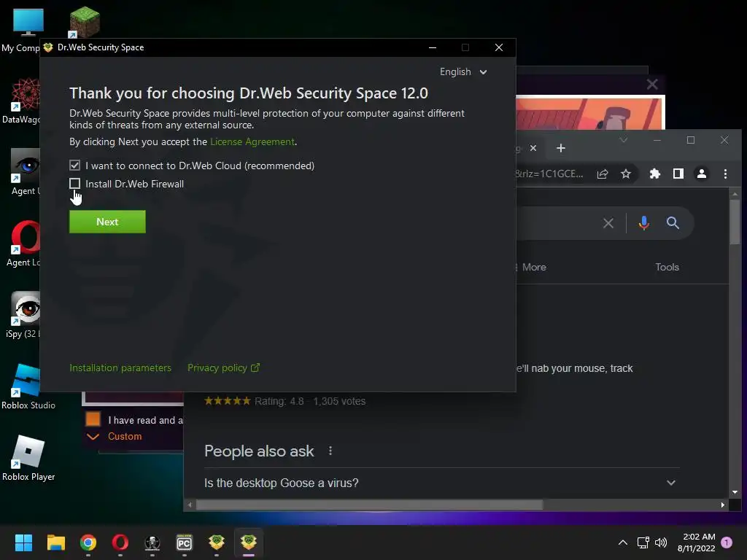Open the Windows Start menu
This screenshot has width=747, height=560.
(x=23, y=542)
